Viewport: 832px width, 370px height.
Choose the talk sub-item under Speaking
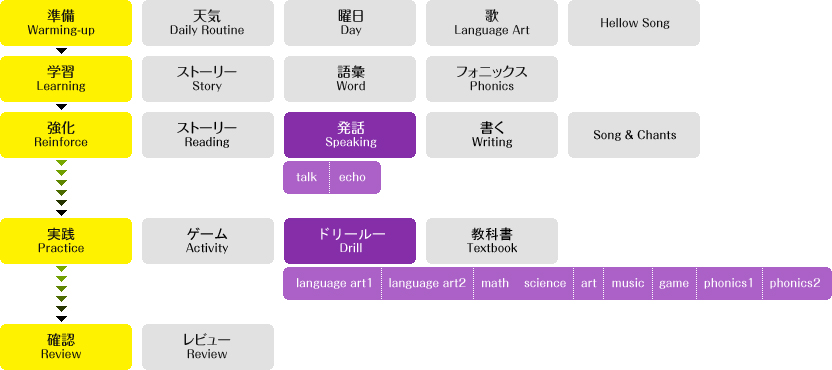(306, 177)
